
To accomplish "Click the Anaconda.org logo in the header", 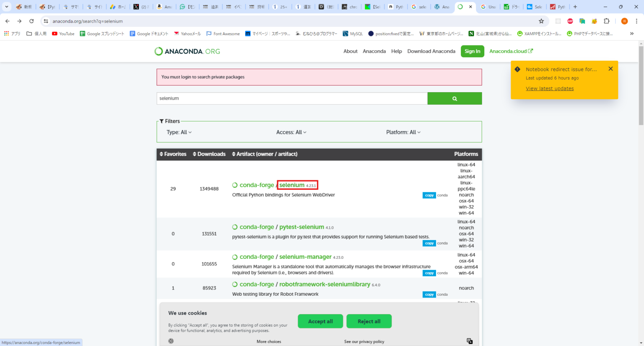I will coord(187,51).
